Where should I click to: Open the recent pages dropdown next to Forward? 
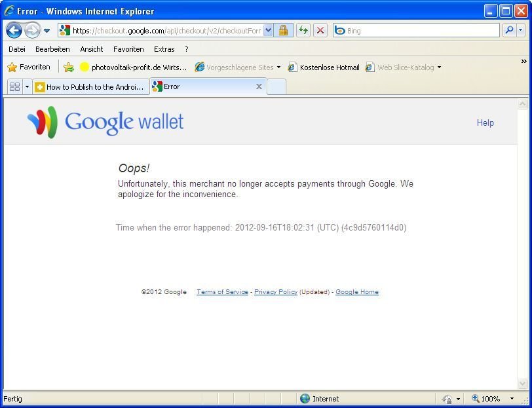(47, 31)
